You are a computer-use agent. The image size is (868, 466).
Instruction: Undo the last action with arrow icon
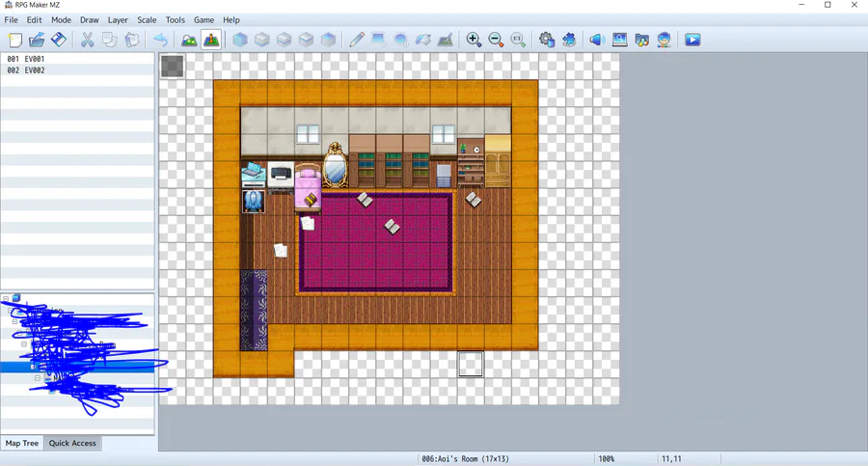pos(160,40)
